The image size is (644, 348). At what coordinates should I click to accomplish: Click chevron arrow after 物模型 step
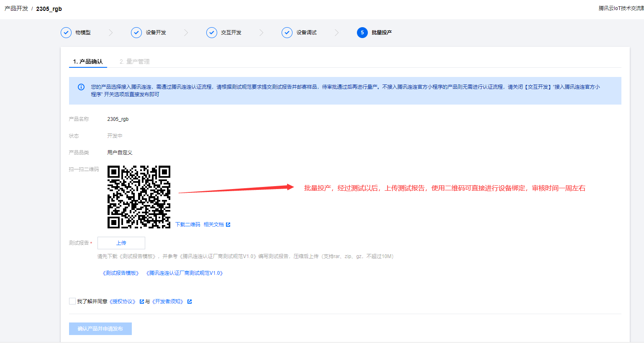(x=110, y=33)
